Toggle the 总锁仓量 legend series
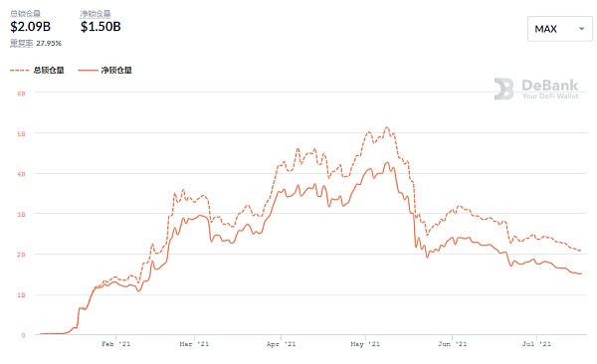 [49, 71]
